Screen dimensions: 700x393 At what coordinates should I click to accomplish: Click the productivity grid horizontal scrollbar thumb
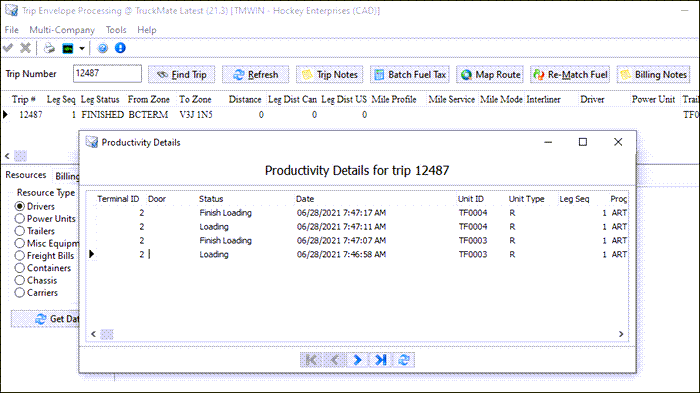(x=107, y=334)
